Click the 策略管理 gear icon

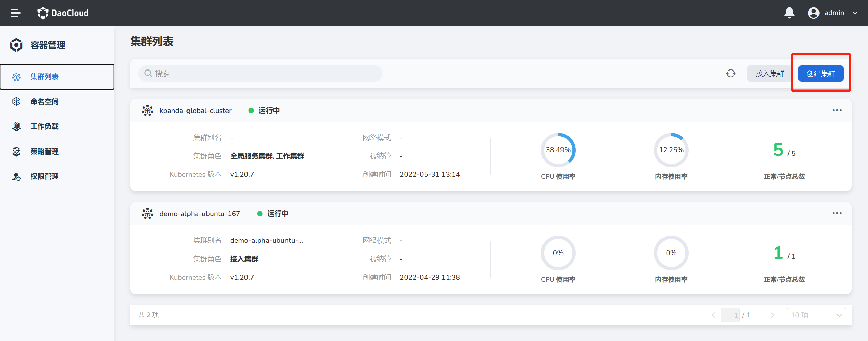pos(16,151)
